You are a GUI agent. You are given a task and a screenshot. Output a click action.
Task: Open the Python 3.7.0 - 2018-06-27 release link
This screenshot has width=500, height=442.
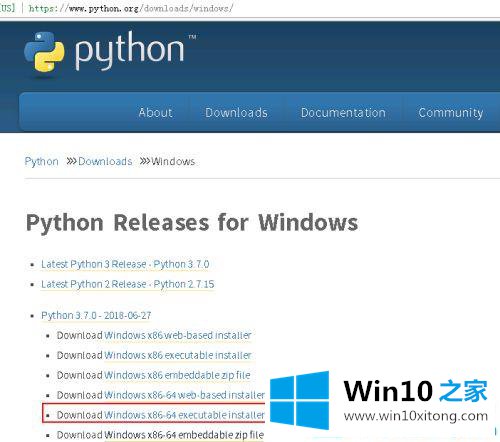96,315
